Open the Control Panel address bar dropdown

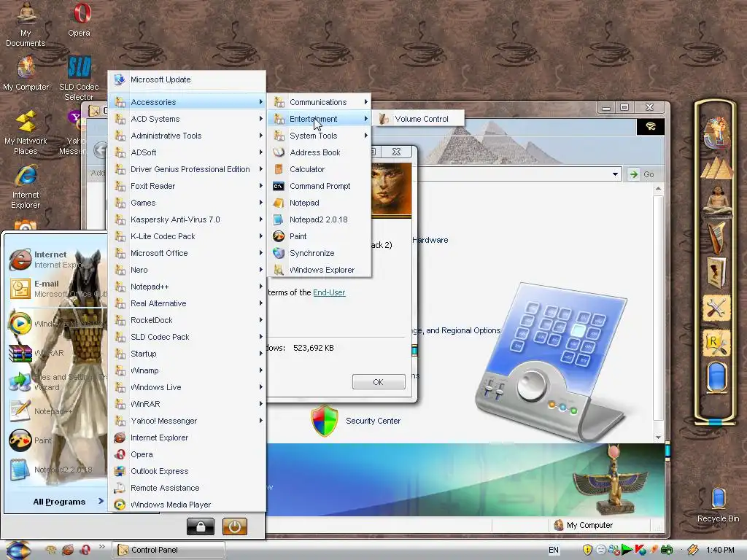pyautogui.click(x=615, y=174)
